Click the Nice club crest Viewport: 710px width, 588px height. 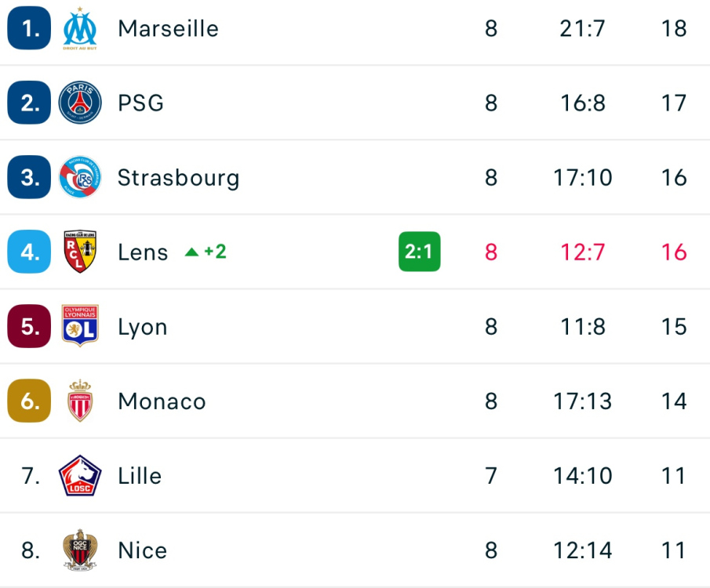pyautogui.click(x=80, y=550)
